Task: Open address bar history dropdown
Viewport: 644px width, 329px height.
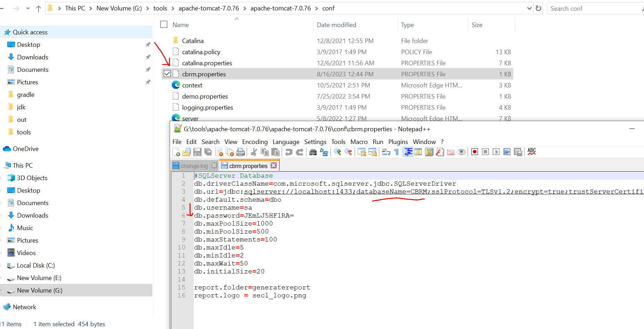Action: pos(529,8)
